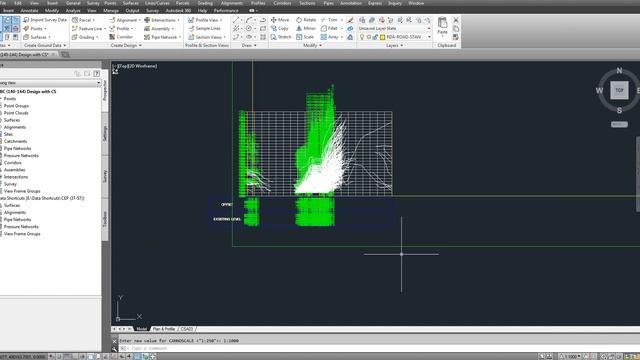Select Corridors in Prospector tree
The width and height of the screenshot is (640, 360).
click(x=13, y=162)
